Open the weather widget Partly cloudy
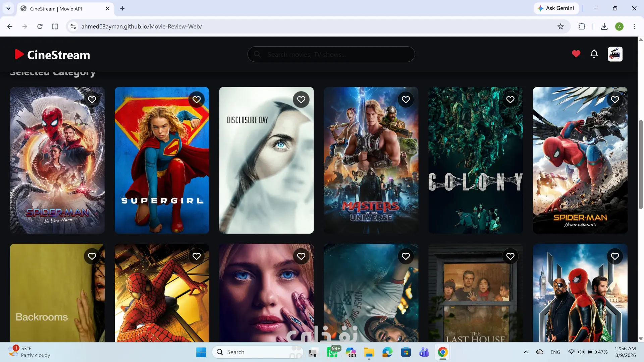Screen dimensions: 644x362 tap(29, 352)
